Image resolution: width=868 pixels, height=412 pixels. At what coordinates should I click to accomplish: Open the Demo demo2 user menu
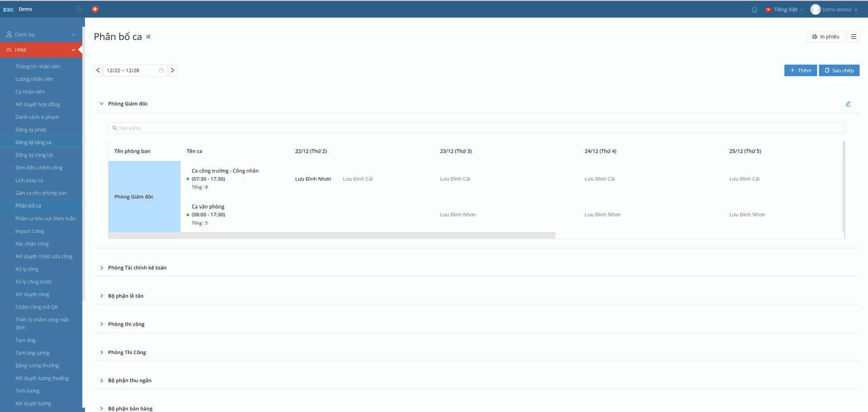834,9
